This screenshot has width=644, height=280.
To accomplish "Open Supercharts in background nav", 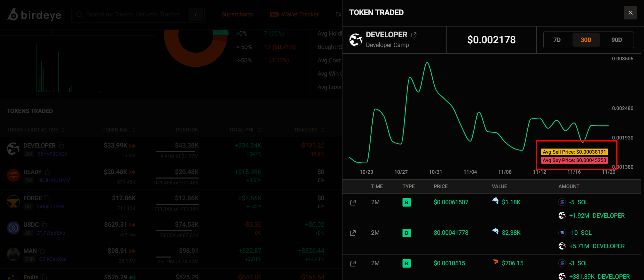I will (237, 14).
